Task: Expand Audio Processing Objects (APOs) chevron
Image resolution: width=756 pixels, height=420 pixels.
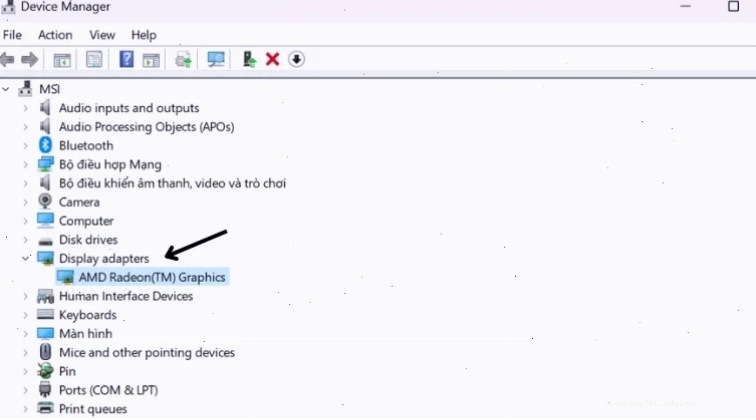Action: click(25, 127)
